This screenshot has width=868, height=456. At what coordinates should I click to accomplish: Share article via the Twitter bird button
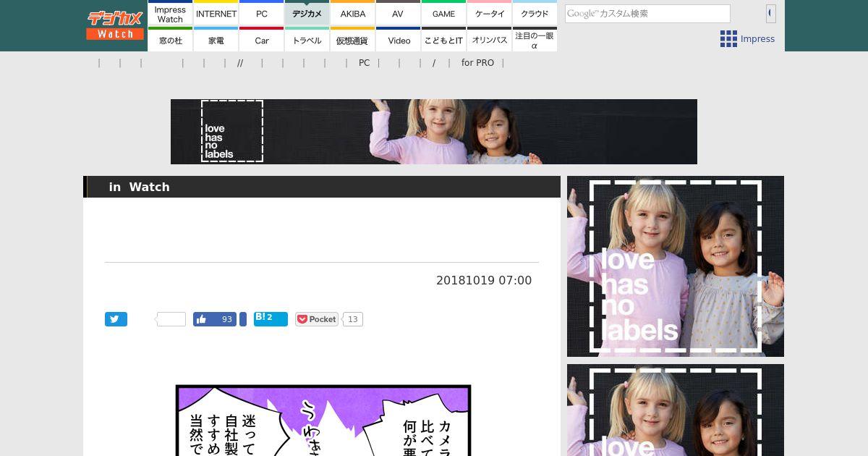pos(116,319)
